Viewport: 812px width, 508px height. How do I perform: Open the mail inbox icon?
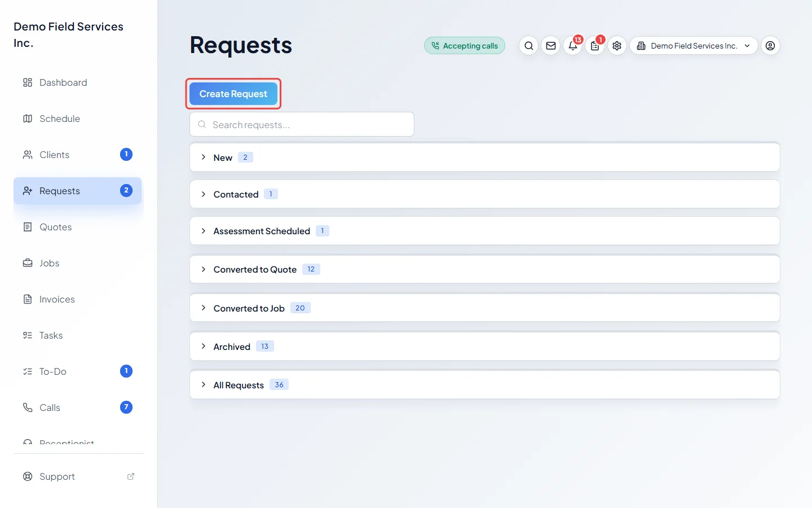click(551, 46)
